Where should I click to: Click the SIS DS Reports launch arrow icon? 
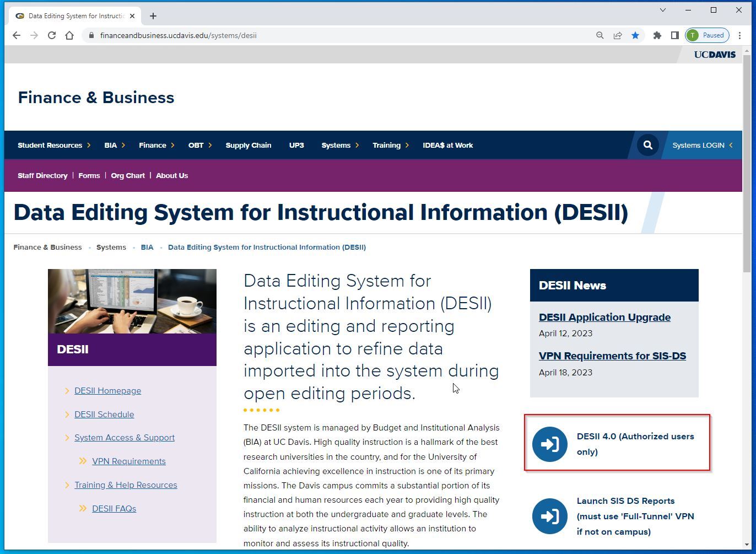549,516
